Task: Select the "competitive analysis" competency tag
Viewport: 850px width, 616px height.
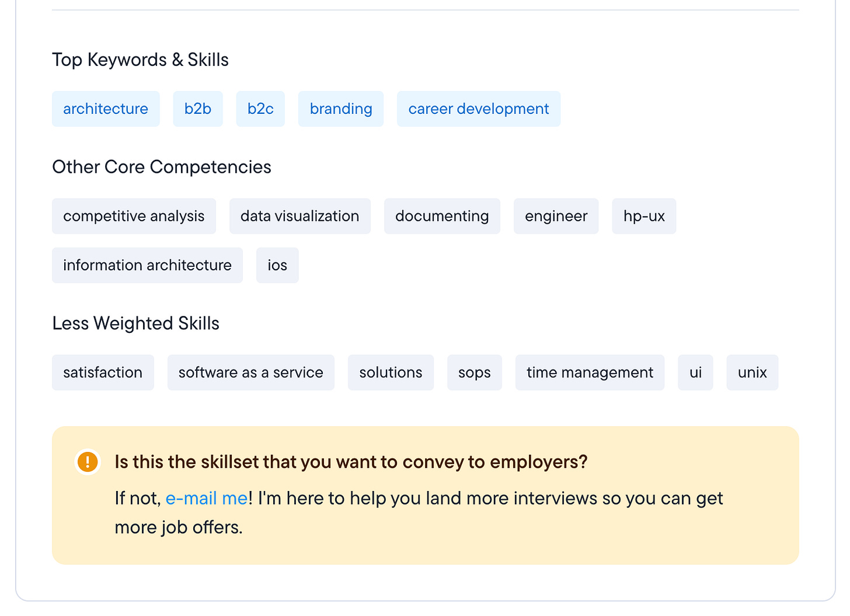Action: point(134,216)
